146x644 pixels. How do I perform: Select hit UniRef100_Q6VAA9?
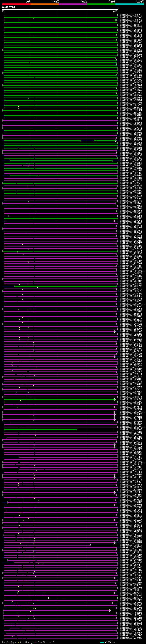click(131, 95)
